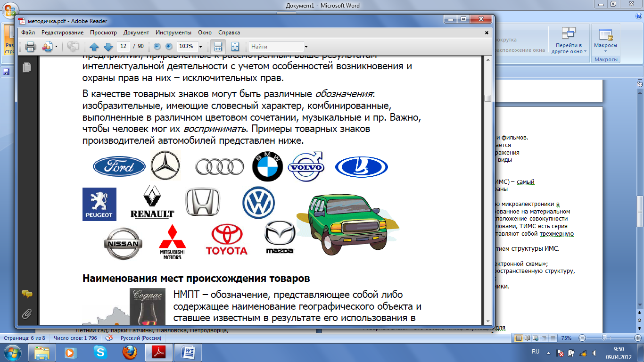Go to next page with down arrow
Image resolution: width=644 pixels, height=362 pixels.
pyautogui.click(x=107, y=47)
